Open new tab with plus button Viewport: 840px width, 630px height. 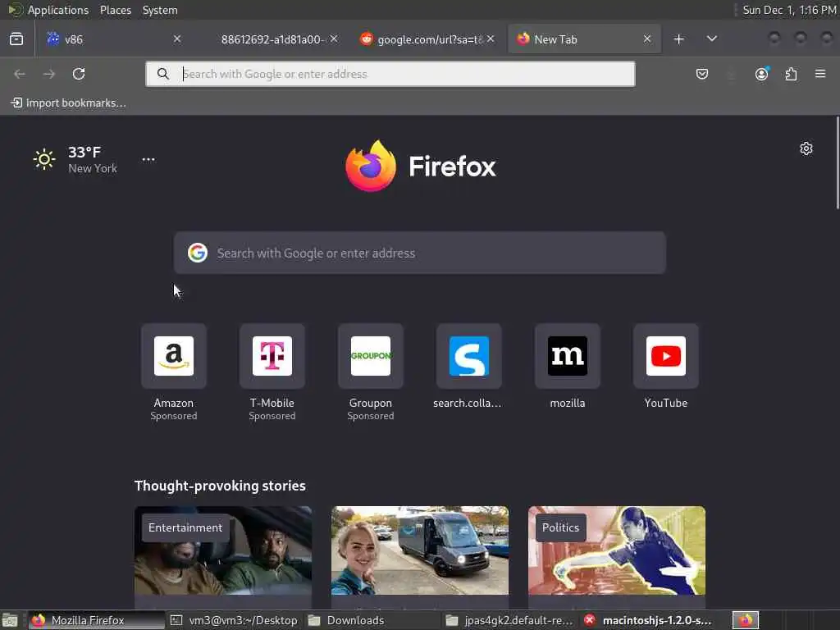click(678, 39)
